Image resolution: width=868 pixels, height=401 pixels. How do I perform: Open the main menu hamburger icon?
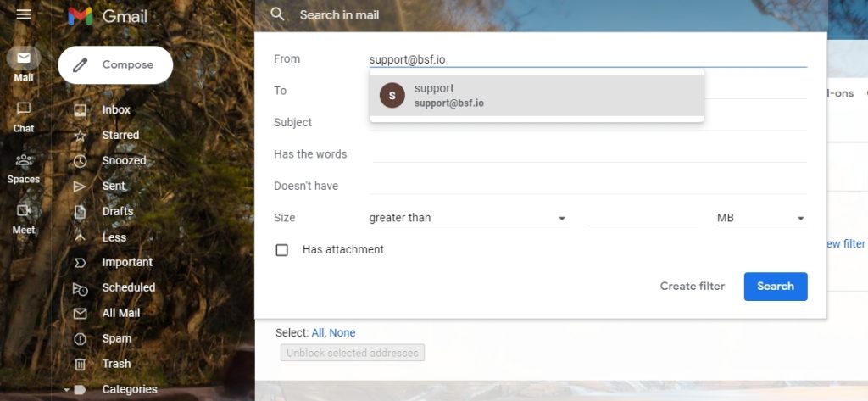click(x=24, y=15)
